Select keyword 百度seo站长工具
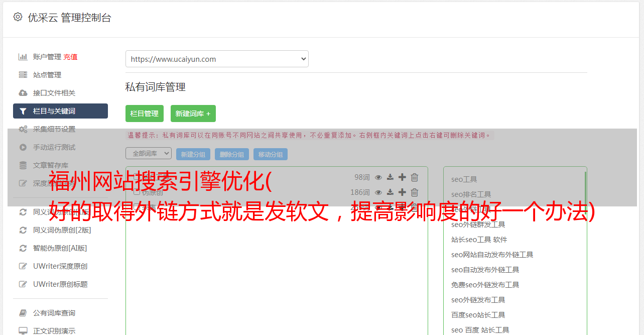644x335 pixels. click(478, 315)
